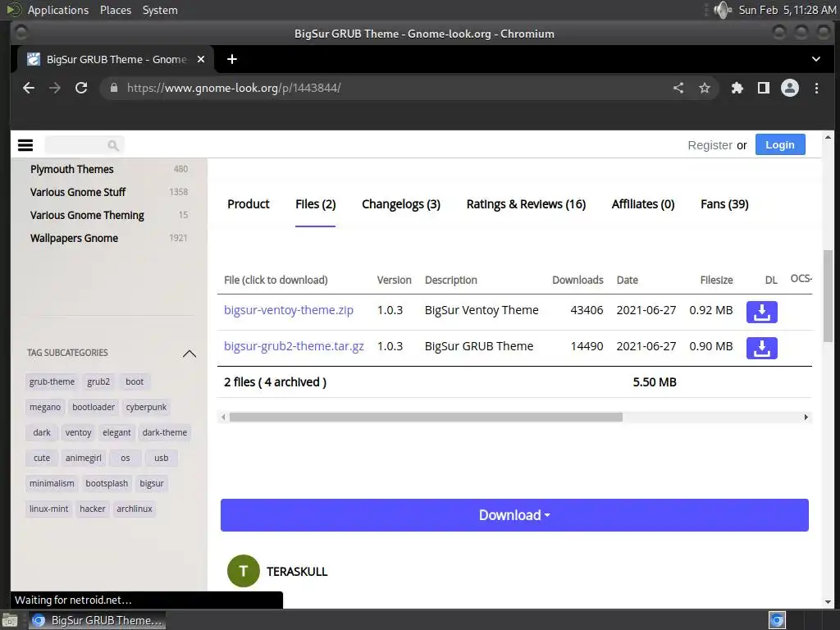View the Fans (39) tab
Viewport: 840px width, 630px height.
point(724,204)
